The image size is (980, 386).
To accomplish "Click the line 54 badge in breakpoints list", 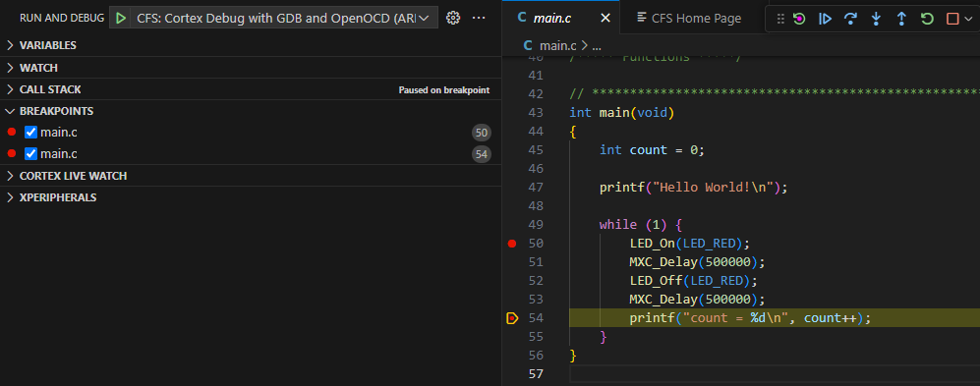I will click(482, 154).
